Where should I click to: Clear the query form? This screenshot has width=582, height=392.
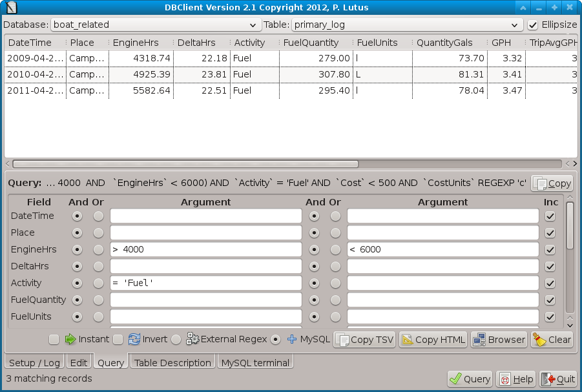coord(552,340)
